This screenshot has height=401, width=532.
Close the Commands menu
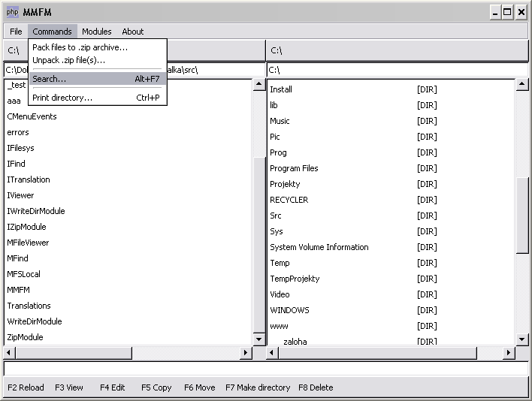(x=53, y=32)
